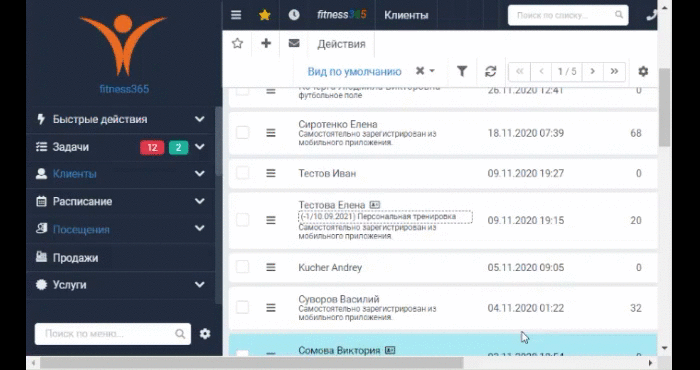
Task: Click the yellow favorites star icon
Action: click(x=265, y=15)
